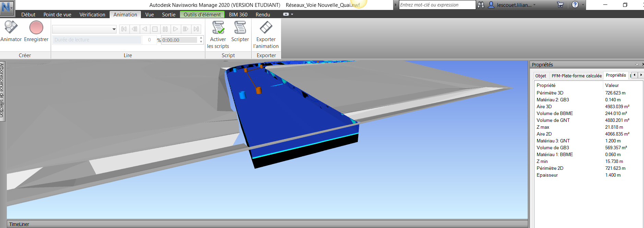Open the Navisworks application menu button

(x=7, y=8)
